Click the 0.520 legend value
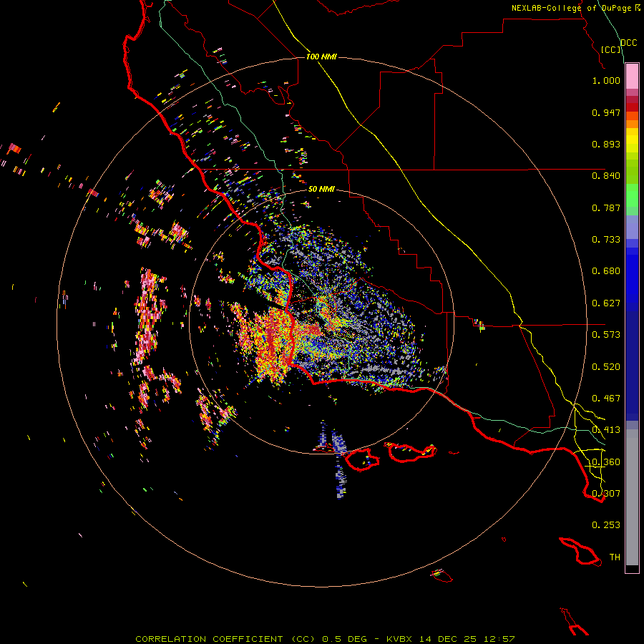Viewport: 644px width, 644px height. [606, 367]
